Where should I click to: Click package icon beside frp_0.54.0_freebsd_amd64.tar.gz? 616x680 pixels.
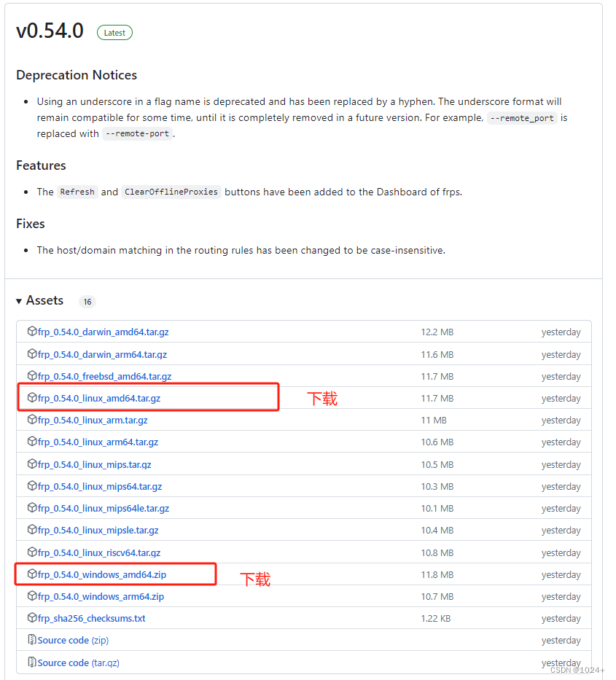(32, 375)
